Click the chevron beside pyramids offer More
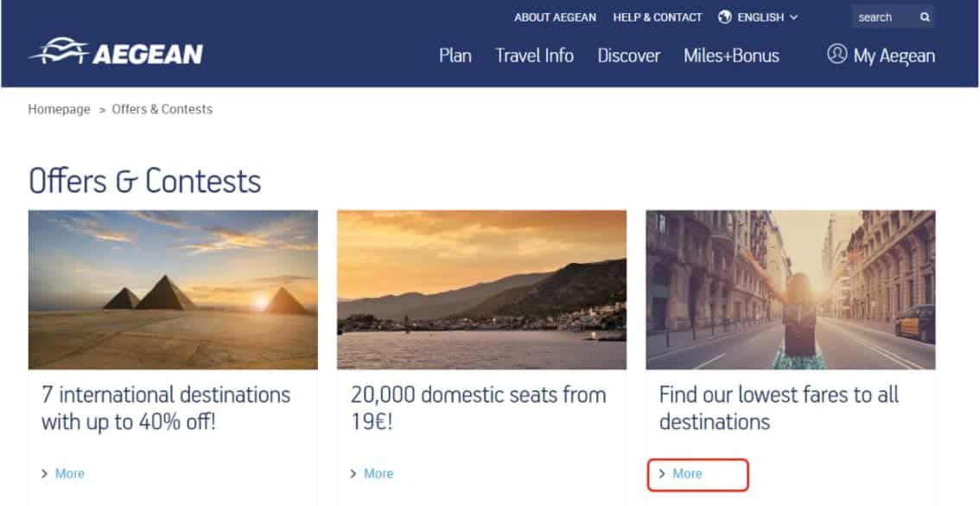The height and width of the screenshot is (506, 980). (44, 474)
